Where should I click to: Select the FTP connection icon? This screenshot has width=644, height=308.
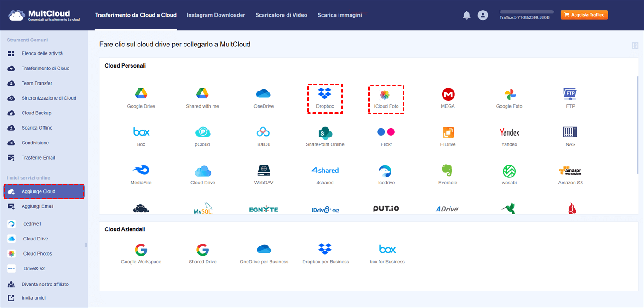click(x=570, y=94)
